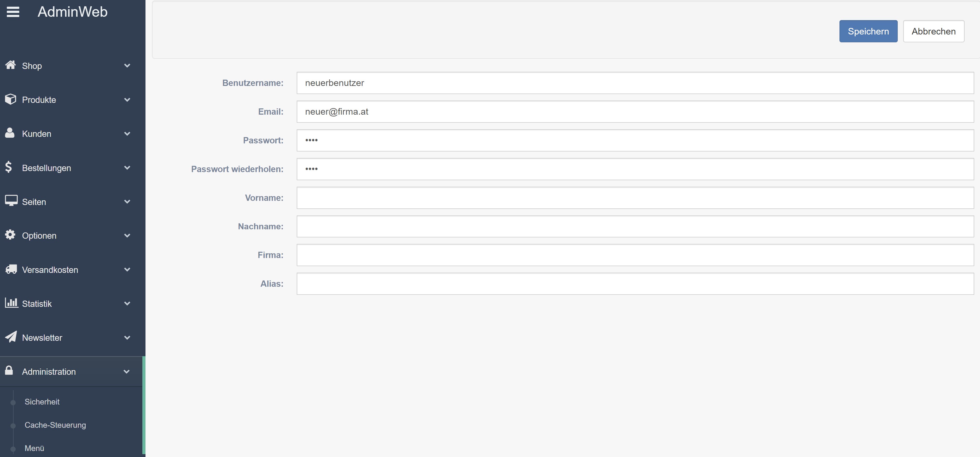Click the Shop house icon
This screenshot has height=457, width=980.
click(11, 65)
